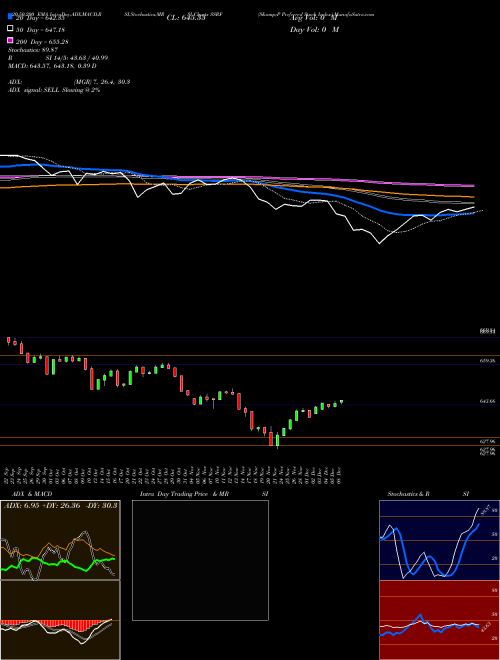Click the 'CL: 643.33' closing price label
The width and height of the screenshot is (500, 660).
pos(186,18)
